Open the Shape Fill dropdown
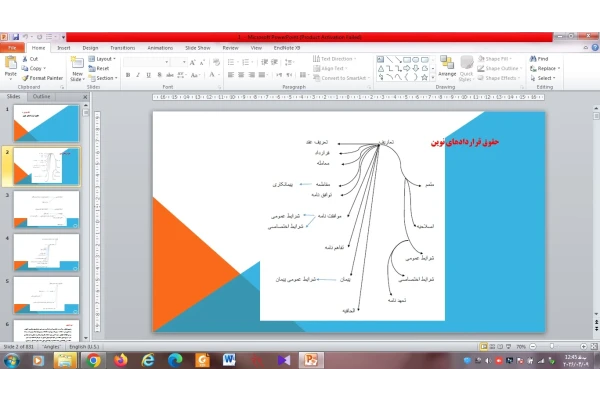 point(494,59)
